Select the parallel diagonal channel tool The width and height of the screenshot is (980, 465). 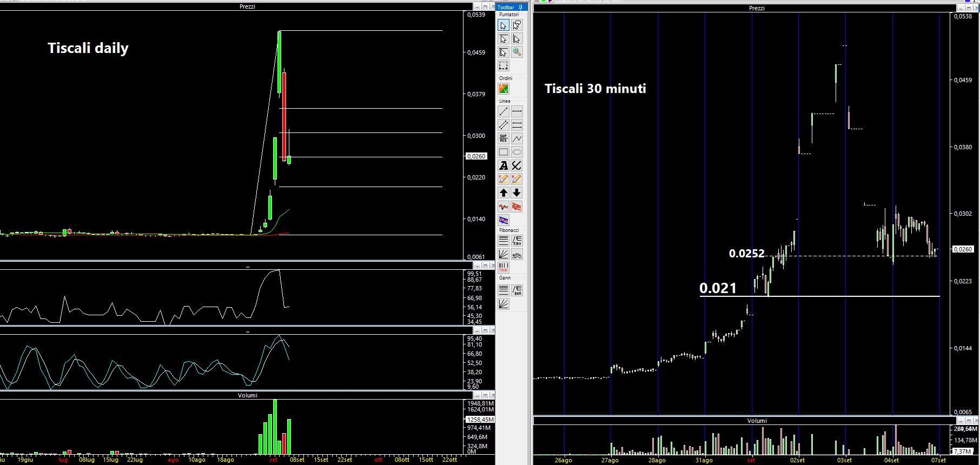504,125
